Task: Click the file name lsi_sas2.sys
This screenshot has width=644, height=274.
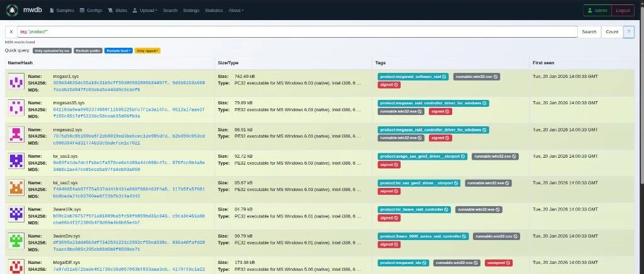Action: (65, 183)
